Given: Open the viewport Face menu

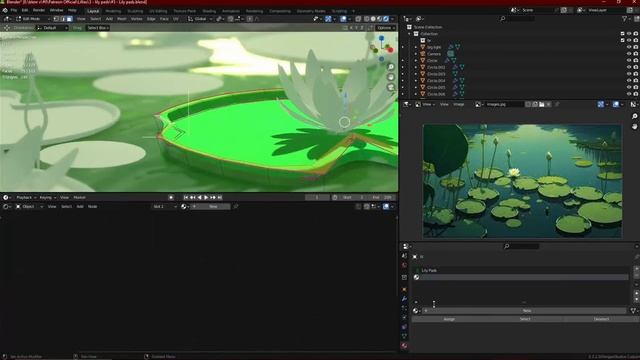Looking at the screenshot, I should (164, 19).
